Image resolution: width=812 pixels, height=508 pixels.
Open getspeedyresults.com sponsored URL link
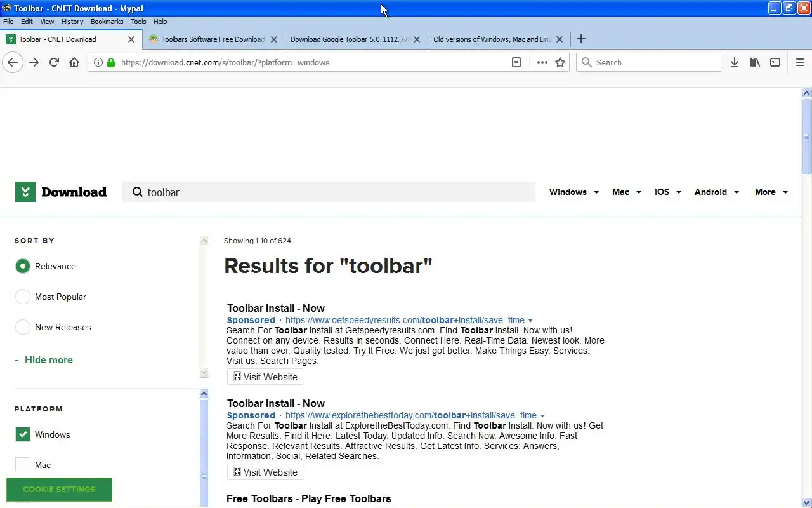405,320
